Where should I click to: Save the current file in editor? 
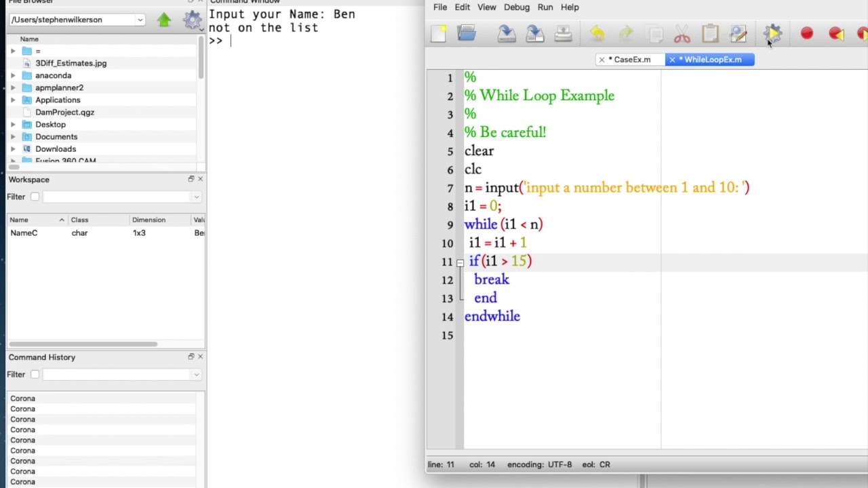506,33
